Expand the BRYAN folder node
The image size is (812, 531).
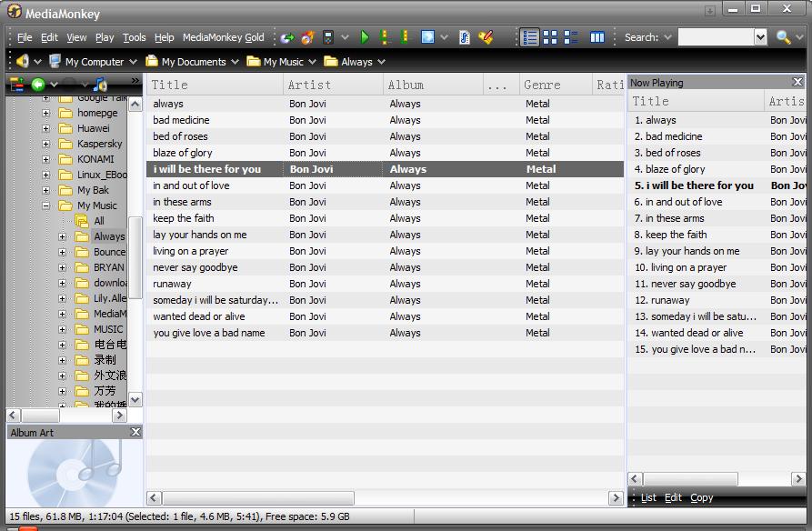pyautogui.click(x=62, y=268)
